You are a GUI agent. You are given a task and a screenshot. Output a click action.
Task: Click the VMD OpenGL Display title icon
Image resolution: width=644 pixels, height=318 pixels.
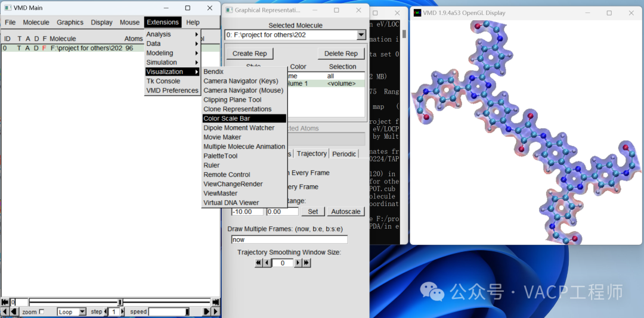[417, 13]
